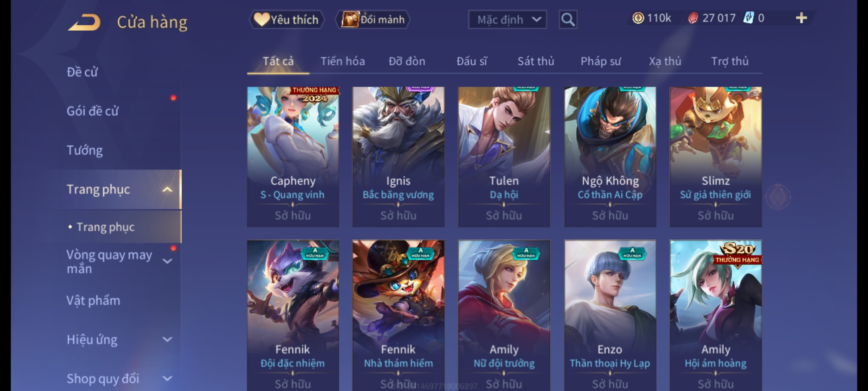The image size is (868, 391).
Task: Select the Tiến hóa tab
Action: click(342, 61)
